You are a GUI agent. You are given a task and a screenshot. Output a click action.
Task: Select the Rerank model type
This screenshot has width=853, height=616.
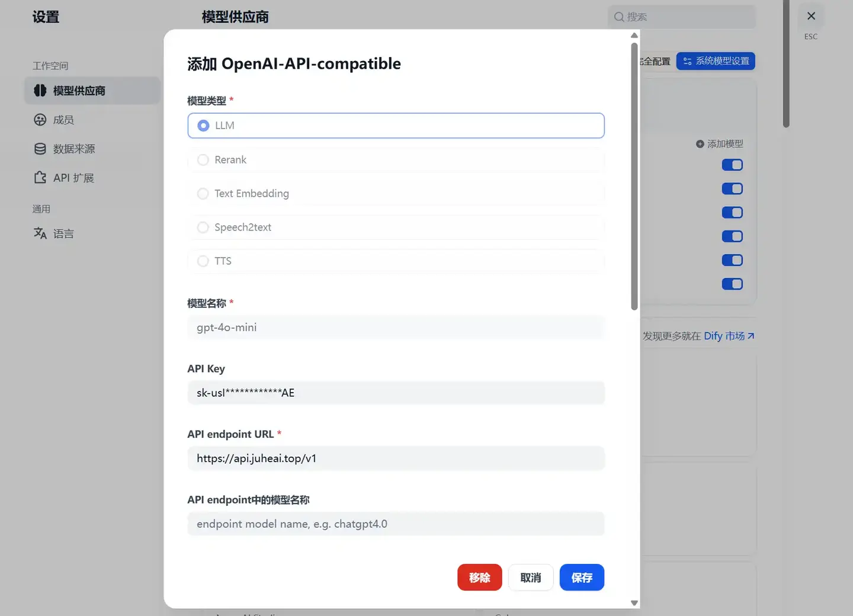click(x=396, y=160)
